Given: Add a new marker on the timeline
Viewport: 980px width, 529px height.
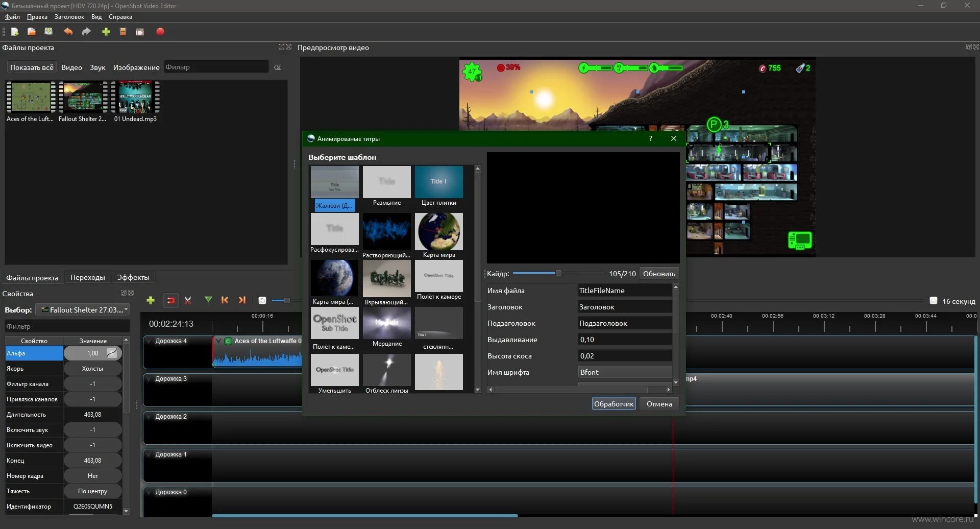Looking at the screenshot, I should click(x=208, y=300).
